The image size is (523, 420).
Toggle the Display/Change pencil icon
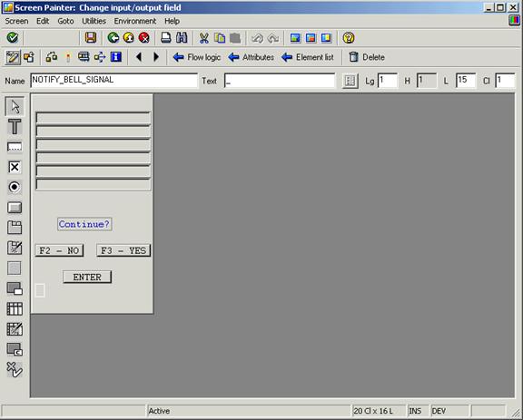tap(13, 57)
